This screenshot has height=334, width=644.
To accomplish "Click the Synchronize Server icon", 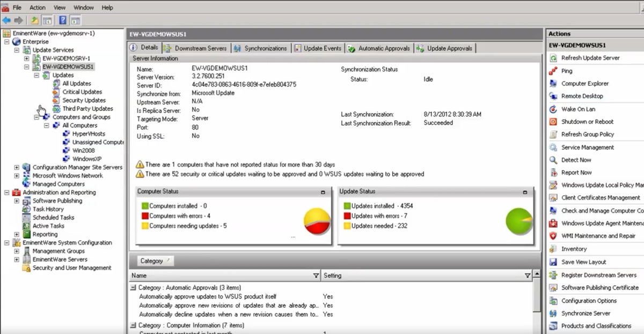I will click(x=553, y=313).
